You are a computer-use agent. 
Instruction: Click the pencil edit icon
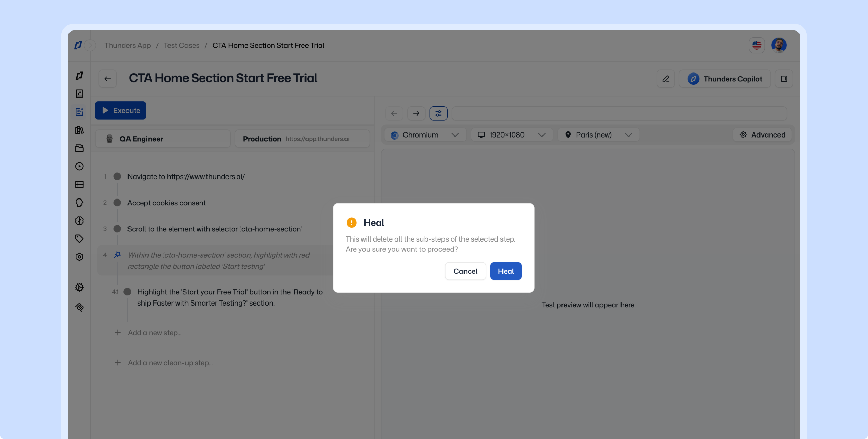(666, 79)
